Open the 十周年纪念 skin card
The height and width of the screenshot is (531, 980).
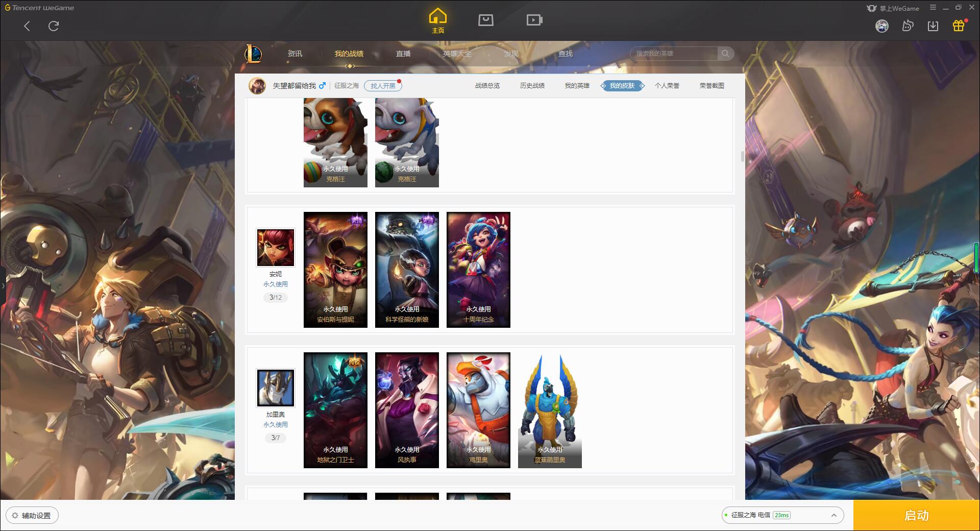478,270
